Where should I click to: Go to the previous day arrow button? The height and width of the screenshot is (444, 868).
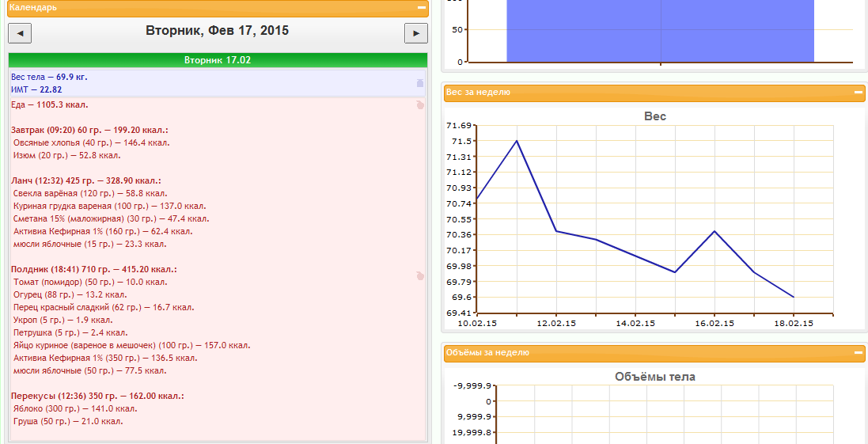point(20,33)
